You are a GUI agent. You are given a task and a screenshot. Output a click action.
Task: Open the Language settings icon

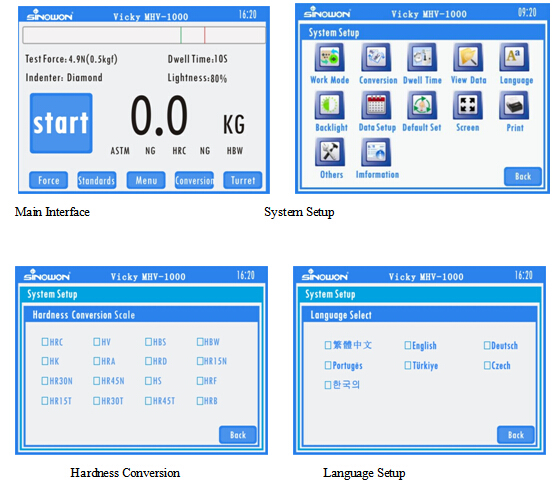[x=514, y=57]
